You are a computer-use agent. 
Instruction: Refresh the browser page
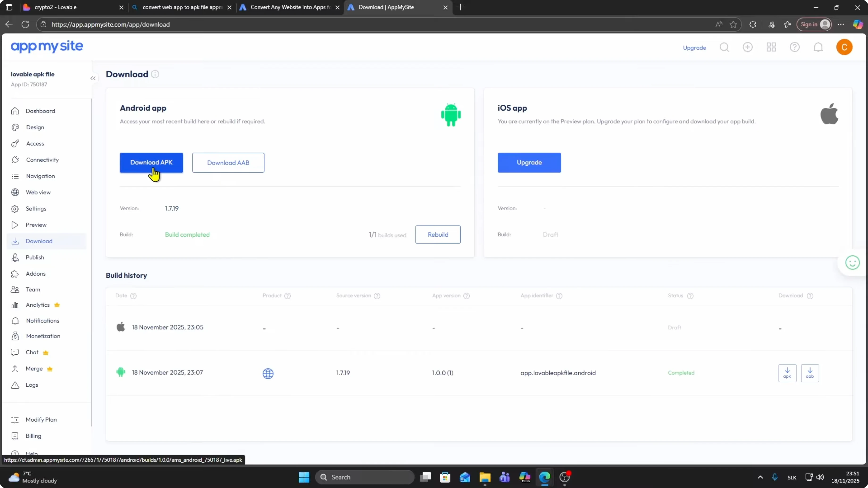pos(25,24)
